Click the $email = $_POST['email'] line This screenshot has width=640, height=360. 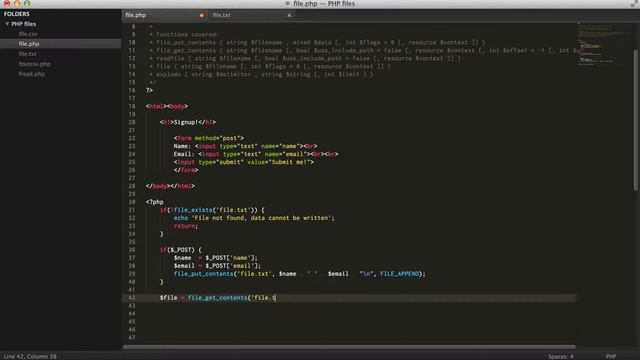[217, 266]
